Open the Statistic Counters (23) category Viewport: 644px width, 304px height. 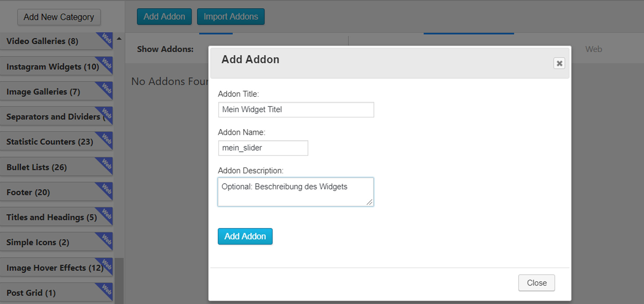[56, 142]
